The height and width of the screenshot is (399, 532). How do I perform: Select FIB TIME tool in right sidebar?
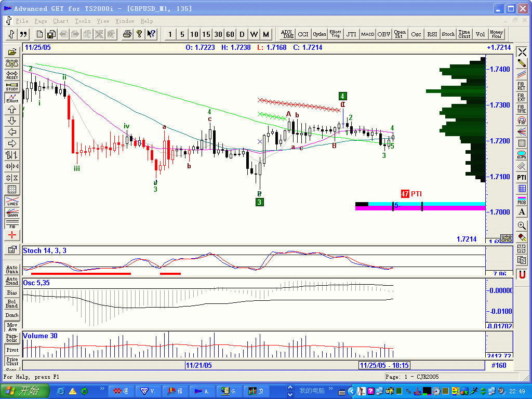[522, 109]
